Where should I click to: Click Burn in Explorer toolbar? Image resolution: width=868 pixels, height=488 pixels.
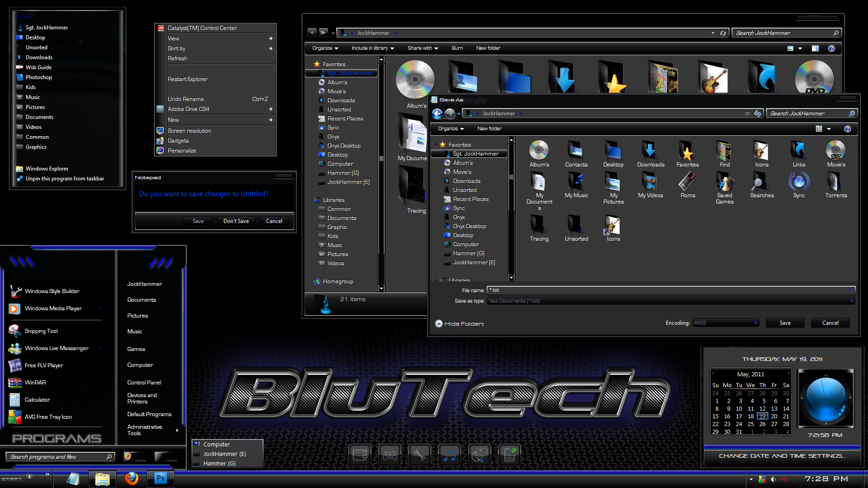(457, 48)
